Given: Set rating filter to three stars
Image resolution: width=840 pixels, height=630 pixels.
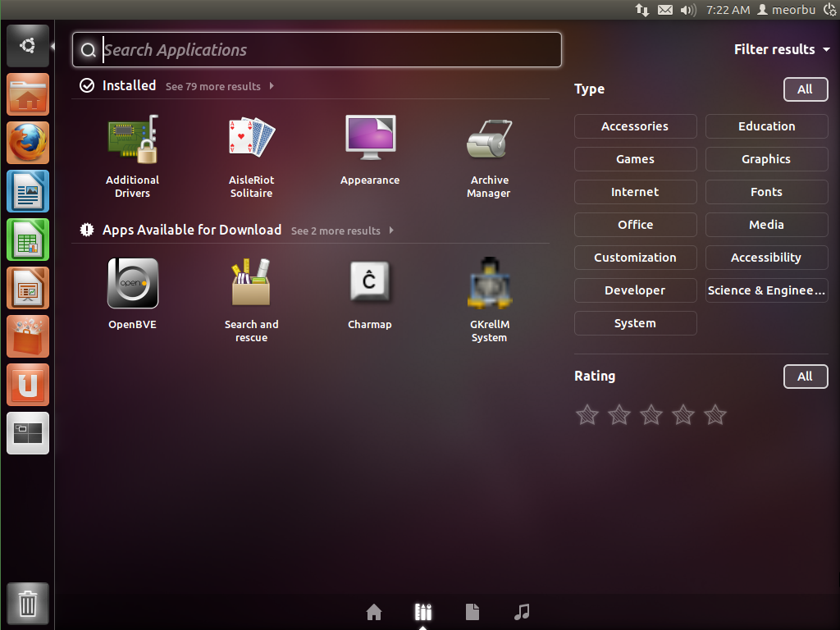Looking at the screenshot, I should (x=651, y=415).
